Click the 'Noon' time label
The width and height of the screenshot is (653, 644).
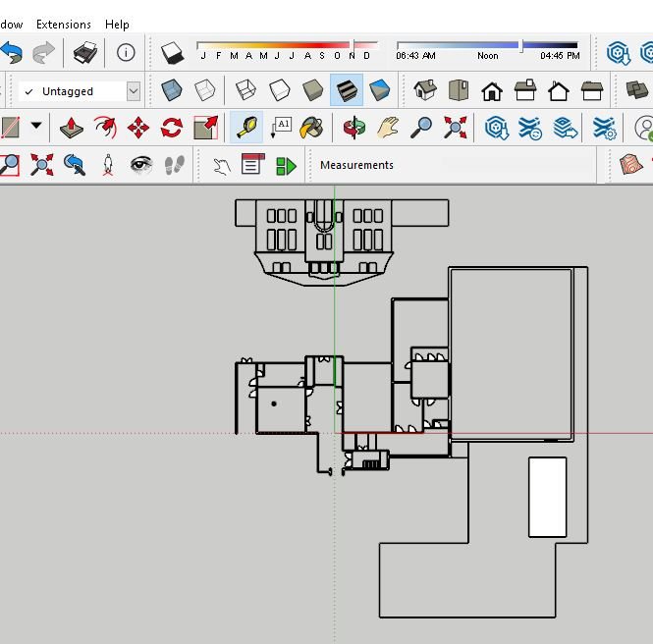click(488, 56)
